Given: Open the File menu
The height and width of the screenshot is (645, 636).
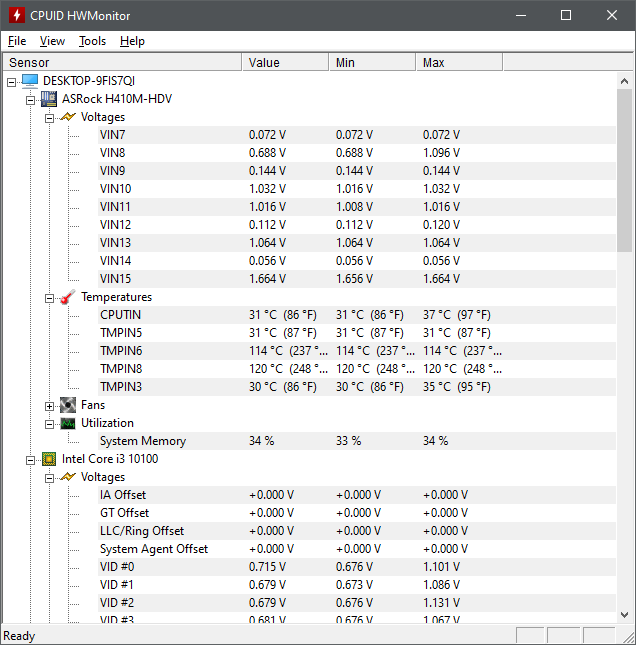Looking at the screenshot, I should coord(17,41).
